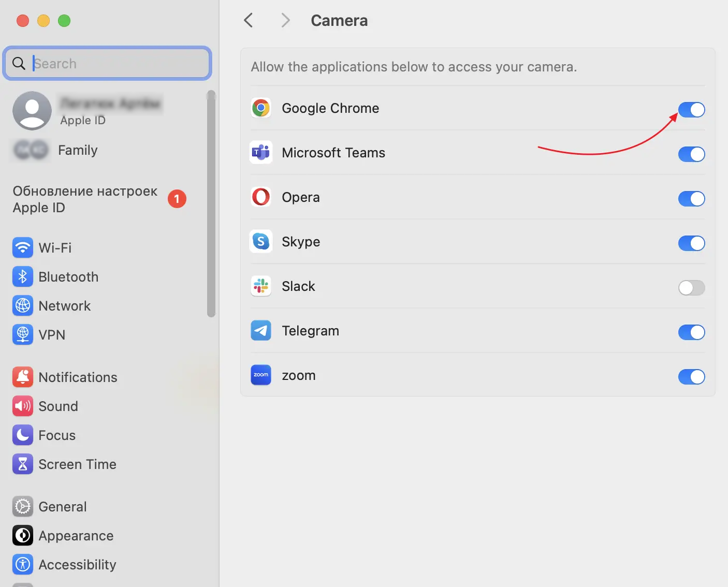Go back using the left chevron

(x=249, y=21)
